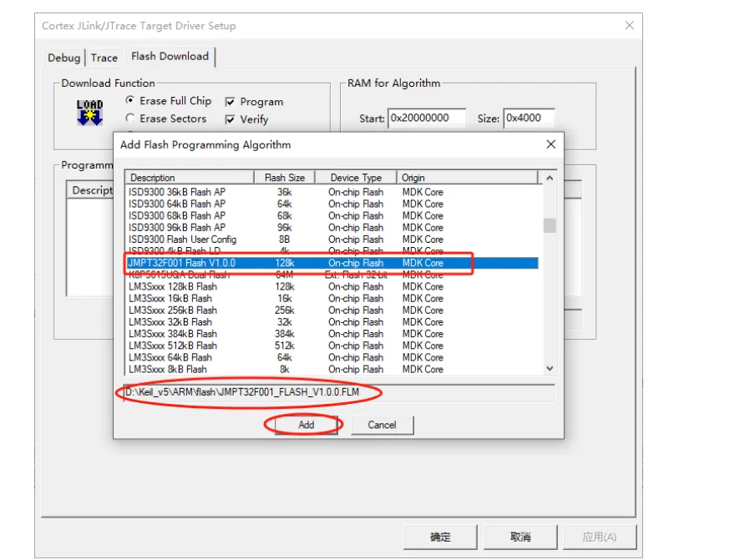Select ISD9300 36kB Flash AP row
The height and width of the screenshot is (560, 755).
pos(332,192)
